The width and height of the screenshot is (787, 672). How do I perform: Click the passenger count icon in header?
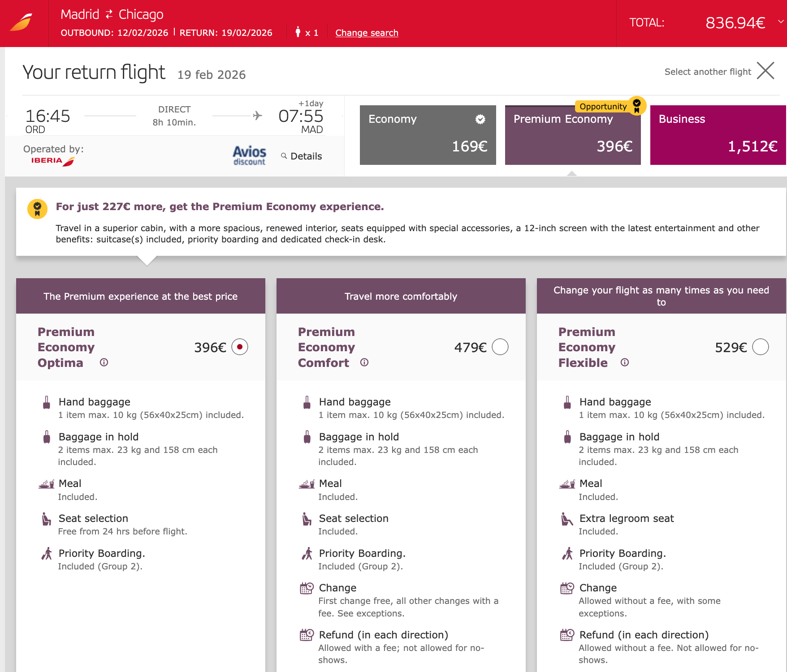coord(298,32)
